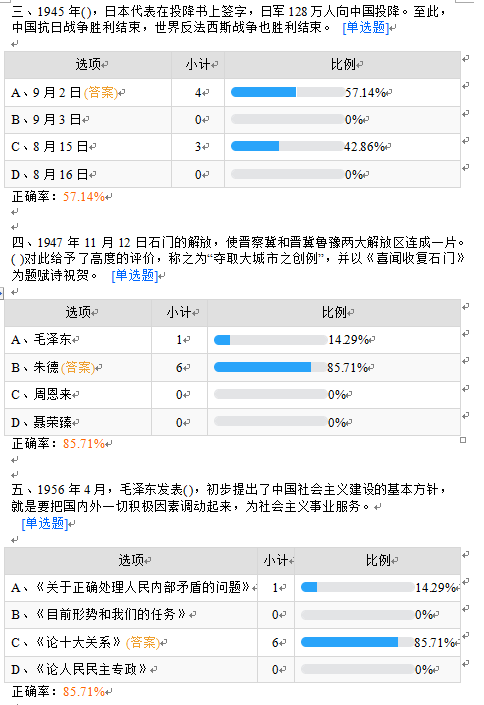Screen dimensions: 484x705
Task: Select option A、9月2日 row
Action: tap(233, 93)
